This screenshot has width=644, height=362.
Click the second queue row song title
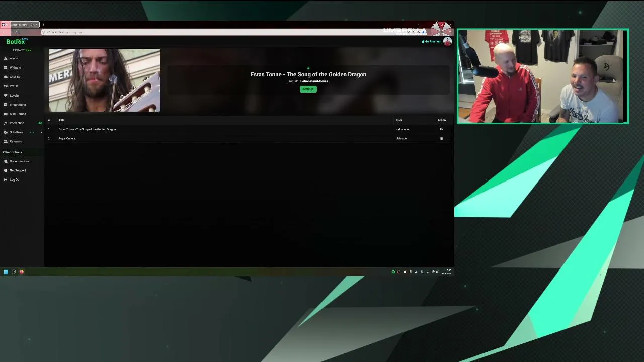pos(67,138)
